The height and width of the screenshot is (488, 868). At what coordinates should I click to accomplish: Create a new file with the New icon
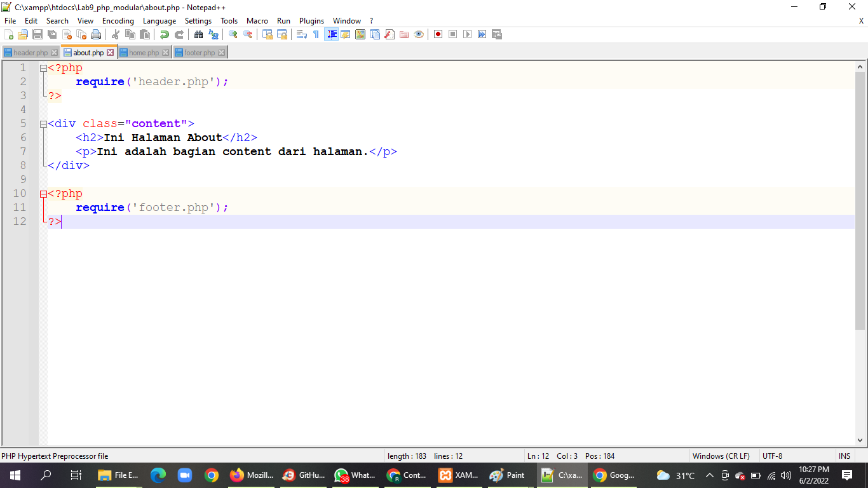(x=8, y=34)
